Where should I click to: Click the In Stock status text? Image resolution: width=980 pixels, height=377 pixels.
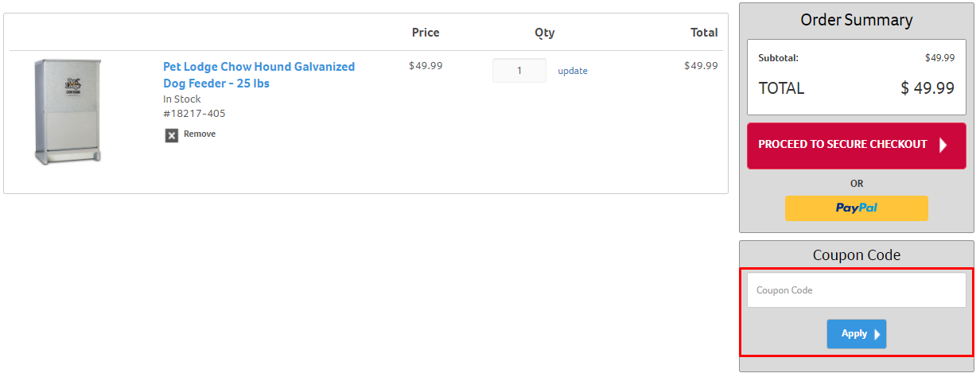click(x=182, y=99)
